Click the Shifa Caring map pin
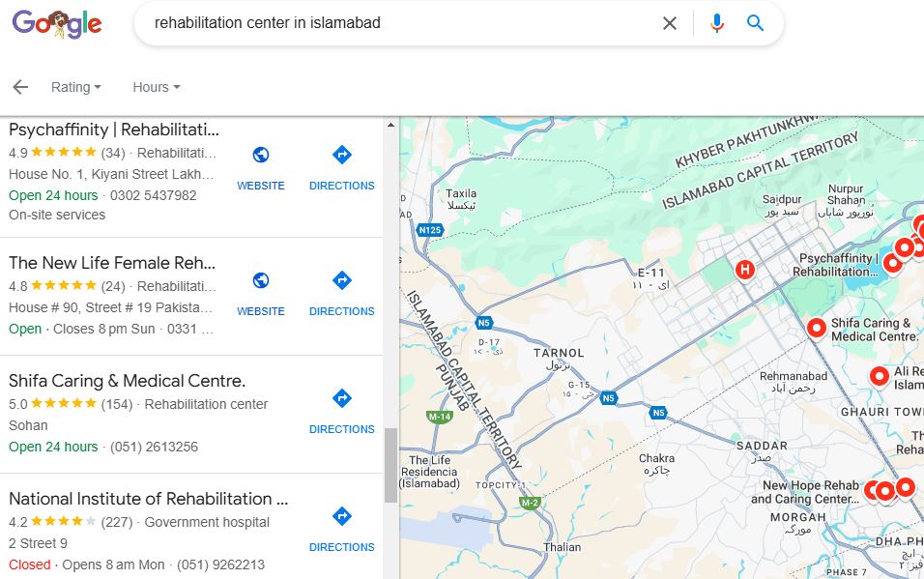 tap(816, 329)
